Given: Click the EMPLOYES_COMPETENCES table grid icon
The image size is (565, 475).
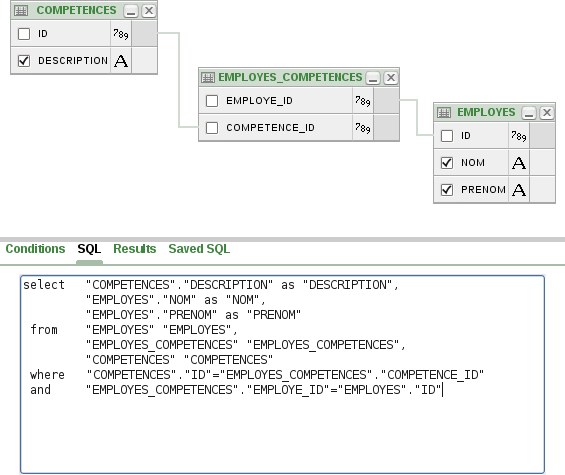Looking at the screenshot, I should [208, 77].
